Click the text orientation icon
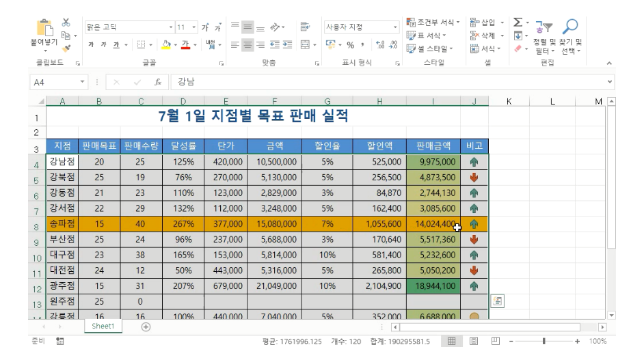This screenshot has width=644, height=362. (x=275, y=27)
